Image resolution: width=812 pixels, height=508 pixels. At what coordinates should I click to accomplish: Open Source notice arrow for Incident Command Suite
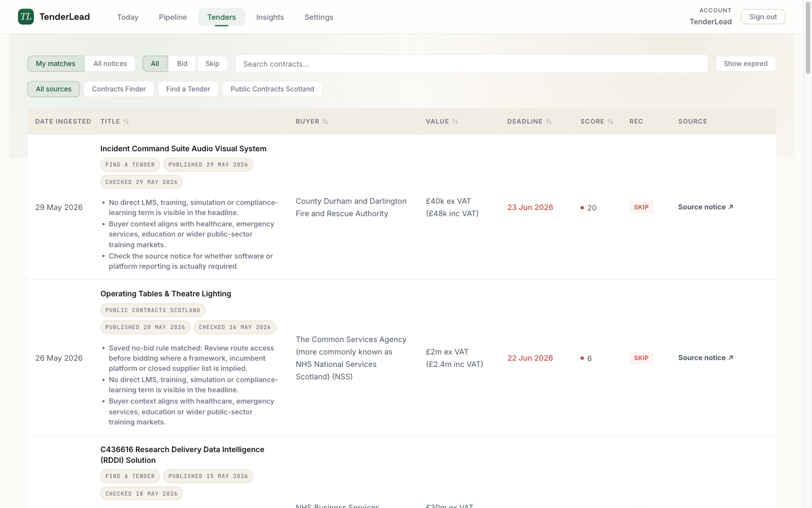point(731,207)
